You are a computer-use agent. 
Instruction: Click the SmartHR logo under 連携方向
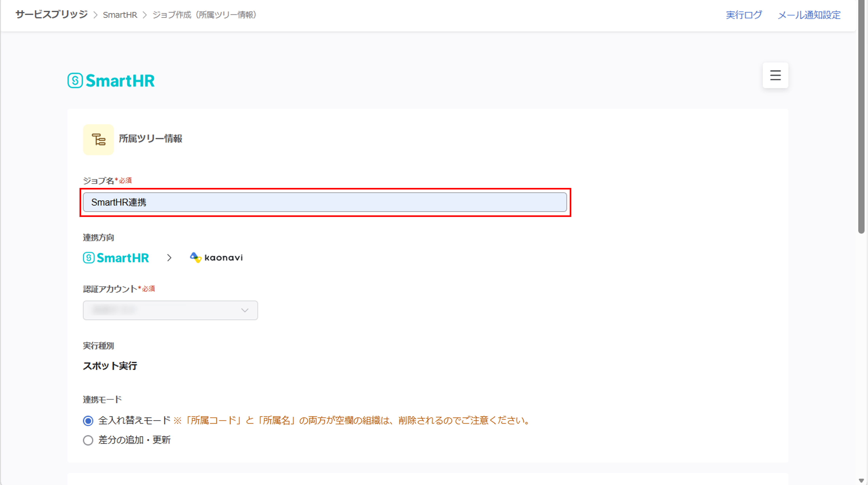[x=116, y=258]
